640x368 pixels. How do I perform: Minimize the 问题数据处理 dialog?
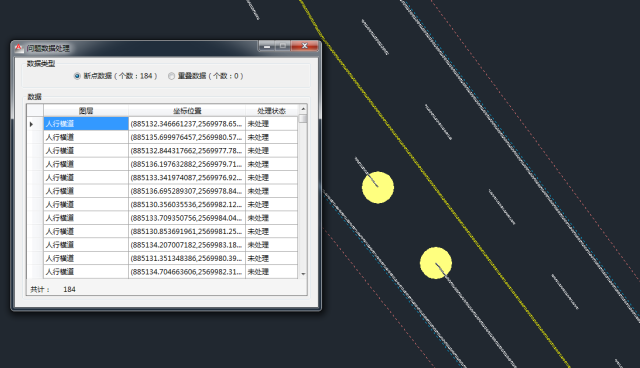point(267,46)
